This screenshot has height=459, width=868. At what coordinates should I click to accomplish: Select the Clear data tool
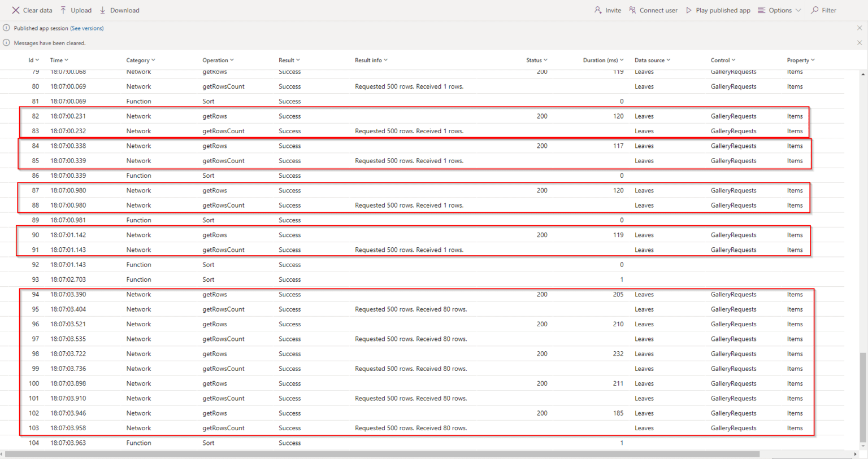pyautogui.click(x=32, y=10)
